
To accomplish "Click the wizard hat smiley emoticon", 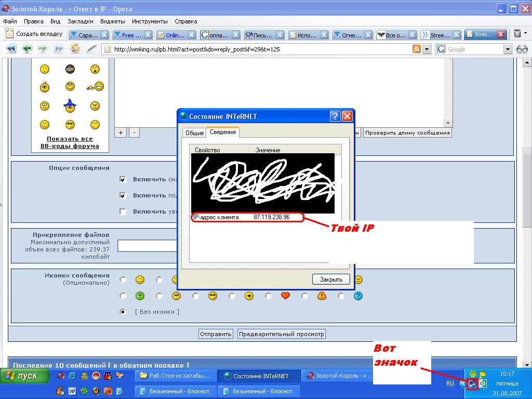I will tap(70, 105).
